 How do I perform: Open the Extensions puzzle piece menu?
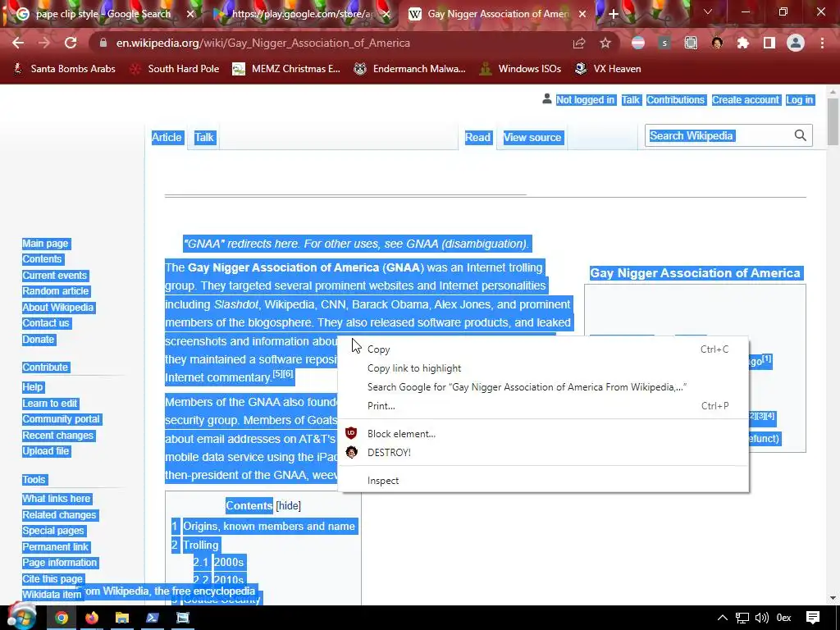pyautogui.click(x=743, y=43)
